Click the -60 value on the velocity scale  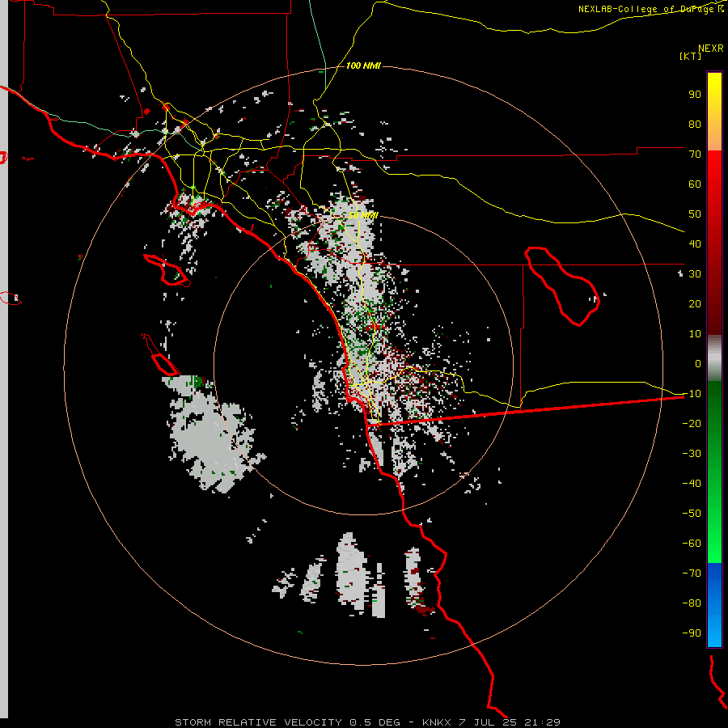click(692, 544)
